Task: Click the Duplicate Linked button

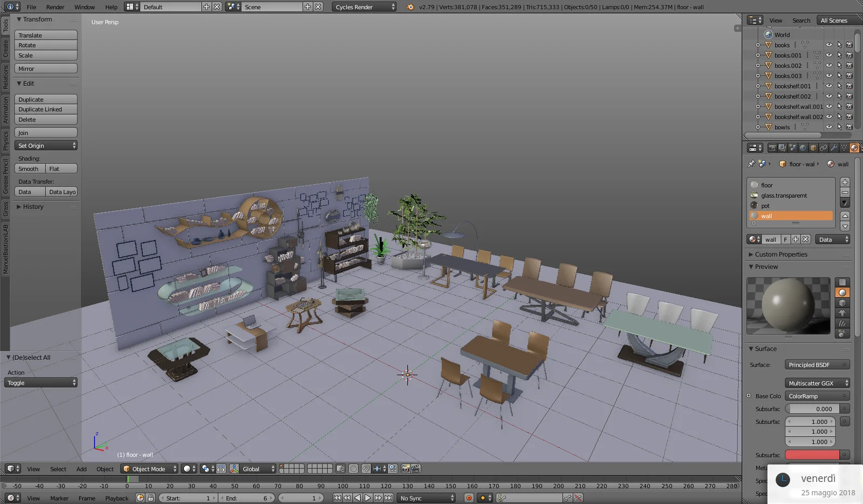Action: (46, 109)
